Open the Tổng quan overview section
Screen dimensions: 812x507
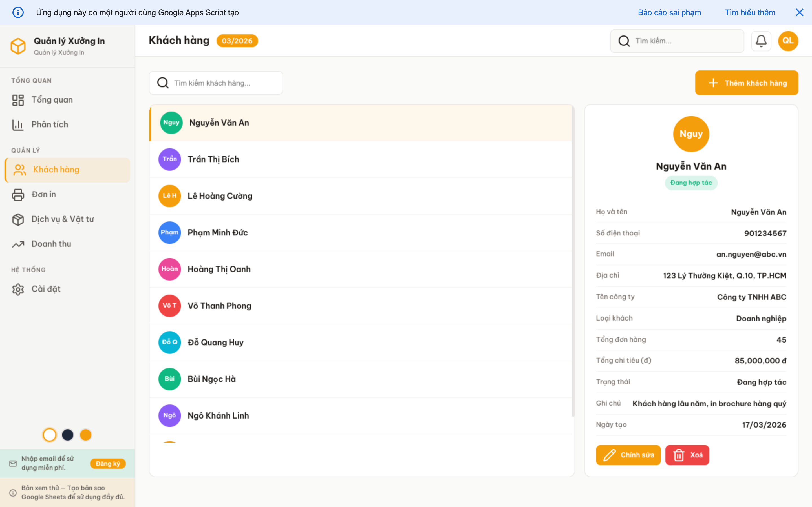(52, 99)
